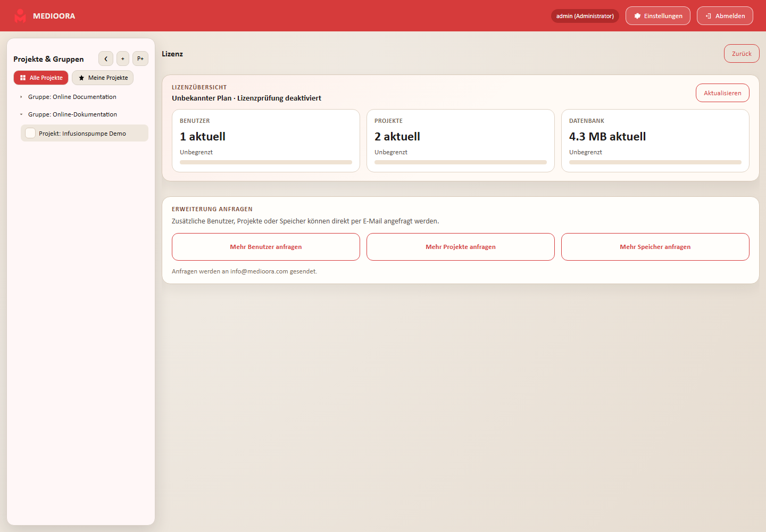Collapse sidebar with the left chevron icon
The width and height of the screenshot is (766, 532).
tap(106, 59)
